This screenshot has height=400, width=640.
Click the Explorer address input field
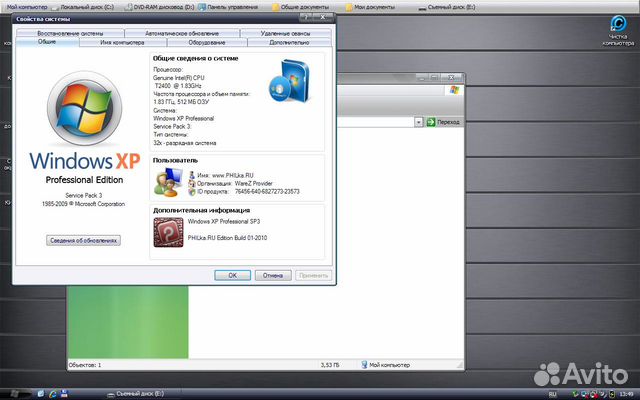coord(376,122)
